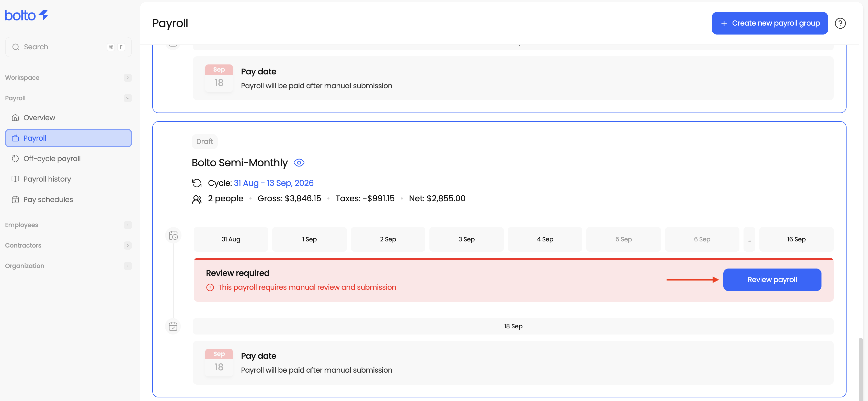Expand the Organization section
This screenshot has width=868, height=401.
pos(127,266)
